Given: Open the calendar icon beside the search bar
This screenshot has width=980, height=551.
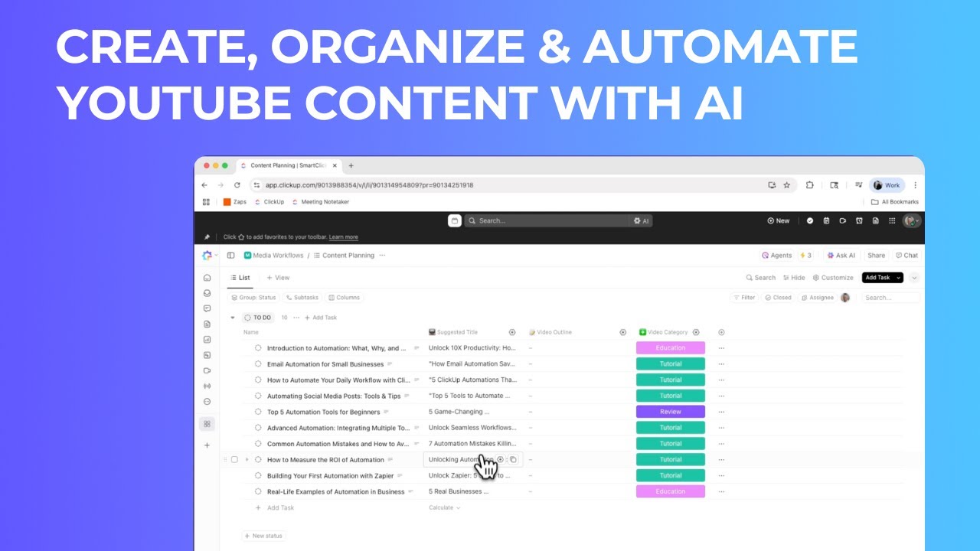Looking at the screenshot, I should coord(454,220).
